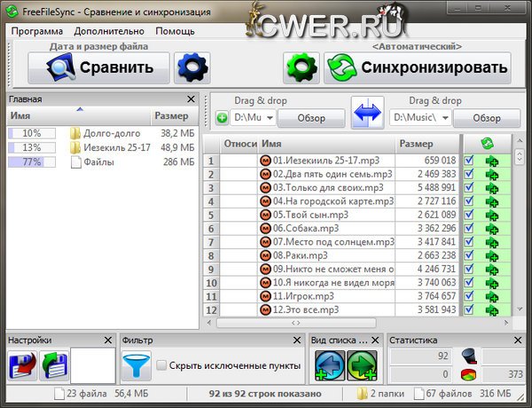Click load configuration green folder icon
The image size is (532, 408).
53,365
